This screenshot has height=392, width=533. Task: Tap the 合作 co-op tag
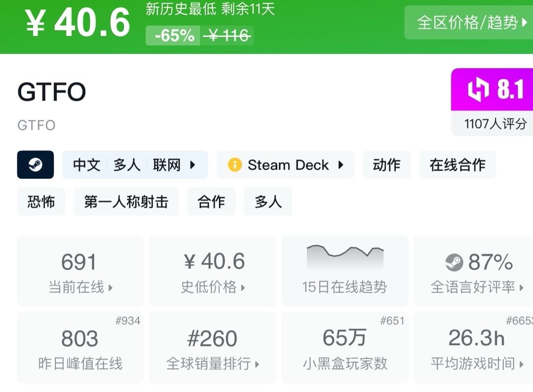tap(211, 201)
